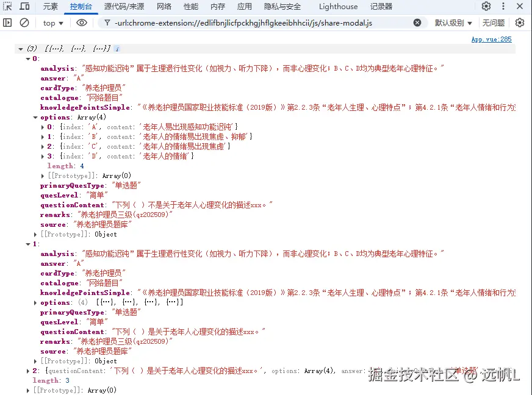Screen dimensions: 532x395
Task: Switch to the Lighthouse tab
Action: 338,7
